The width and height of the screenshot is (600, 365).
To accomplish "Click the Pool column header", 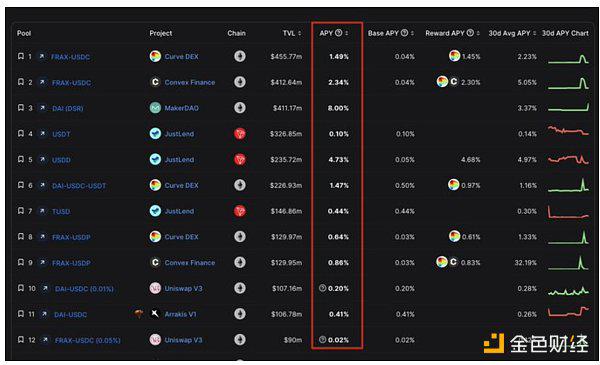I will tap(24, 33).
